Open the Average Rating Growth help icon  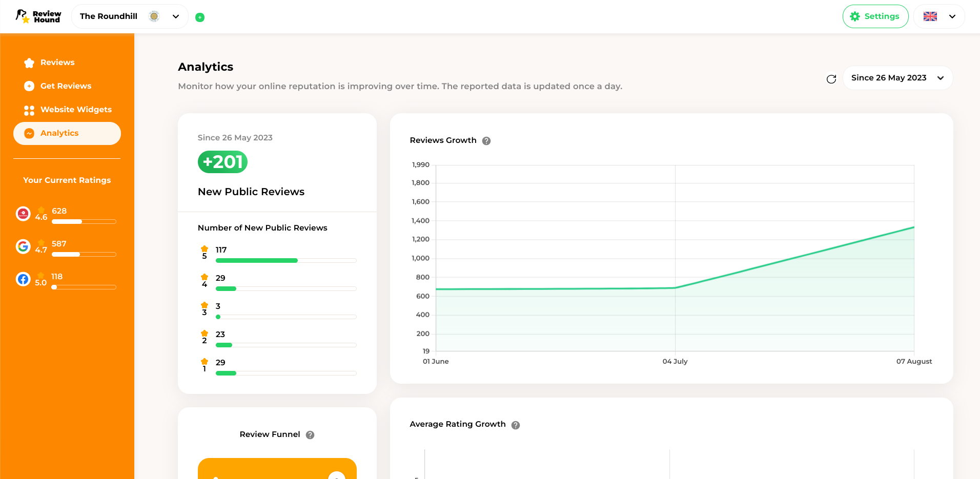[x=516, y=425]
